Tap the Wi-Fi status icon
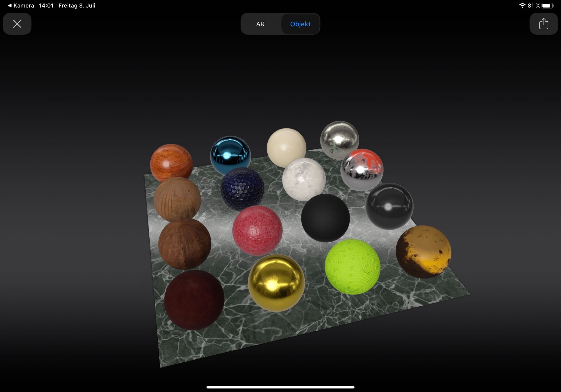 [x=522, y=5]
